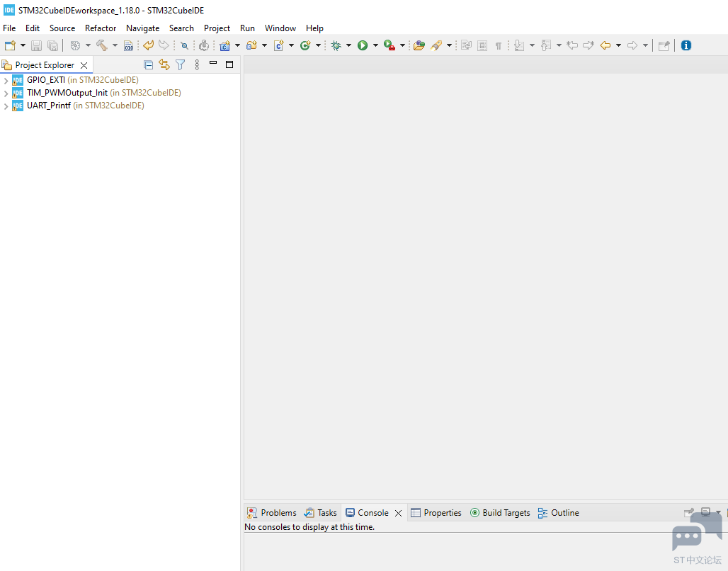Click the Filter funnel in Project Explorer
Viewport: 728px width, 571px height.
[x=180, y=65]
